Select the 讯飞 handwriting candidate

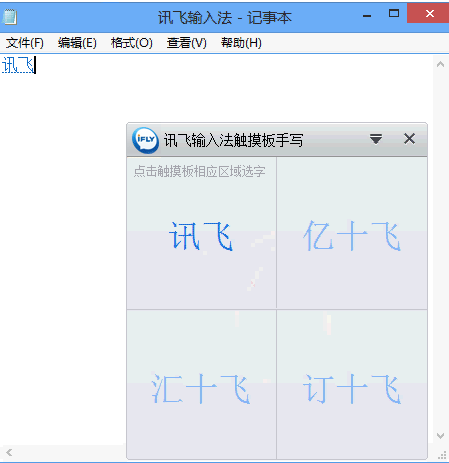pos(201,233)
